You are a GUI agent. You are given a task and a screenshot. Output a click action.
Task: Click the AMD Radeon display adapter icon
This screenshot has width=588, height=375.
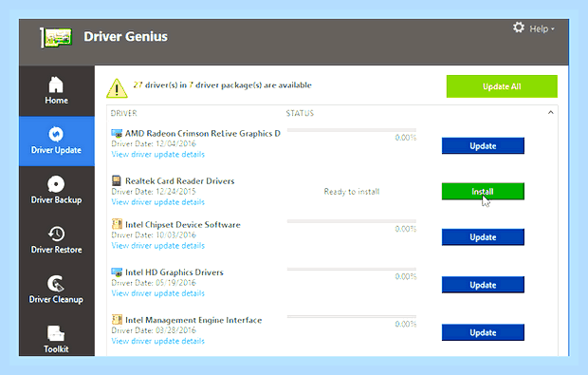click(117, 133)
